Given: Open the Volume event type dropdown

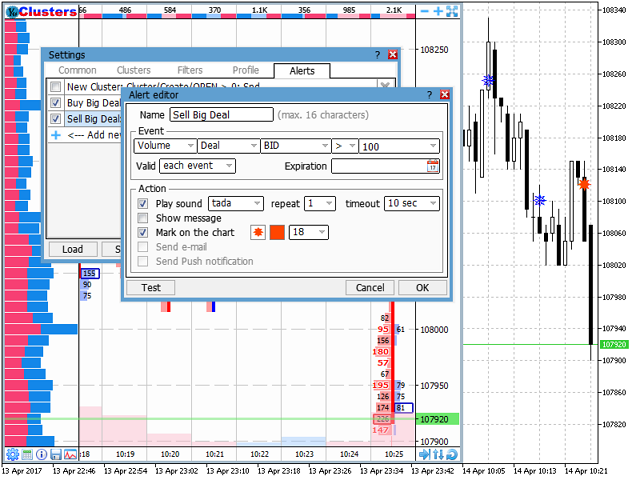Looking at the screenshot, I should [x=165, y=145].
